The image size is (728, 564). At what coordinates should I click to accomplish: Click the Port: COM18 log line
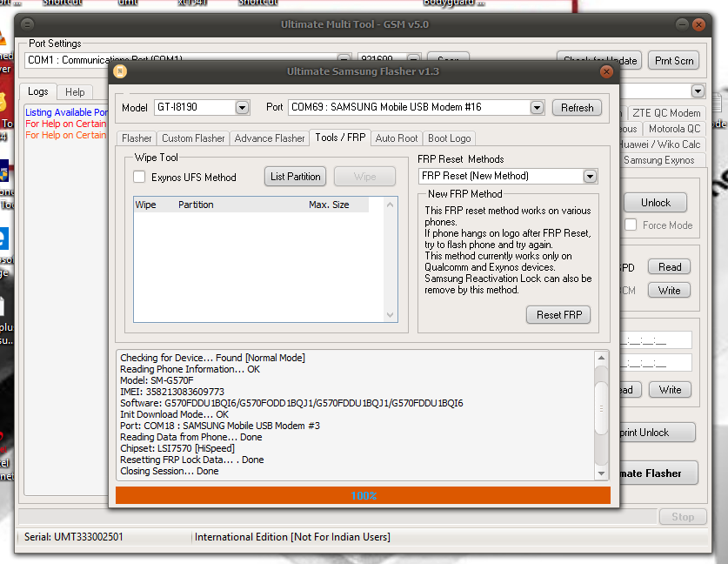(219, 426)
